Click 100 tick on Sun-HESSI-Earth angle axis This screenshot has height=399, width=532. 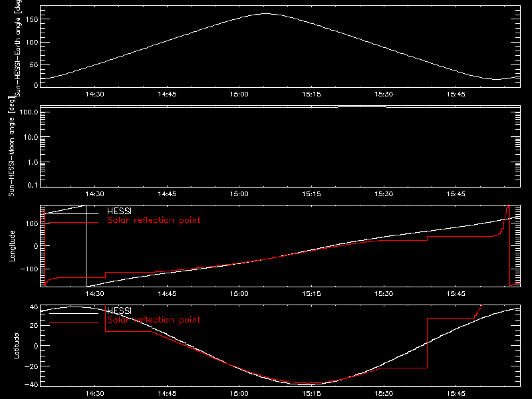click(x=32, y=43)
